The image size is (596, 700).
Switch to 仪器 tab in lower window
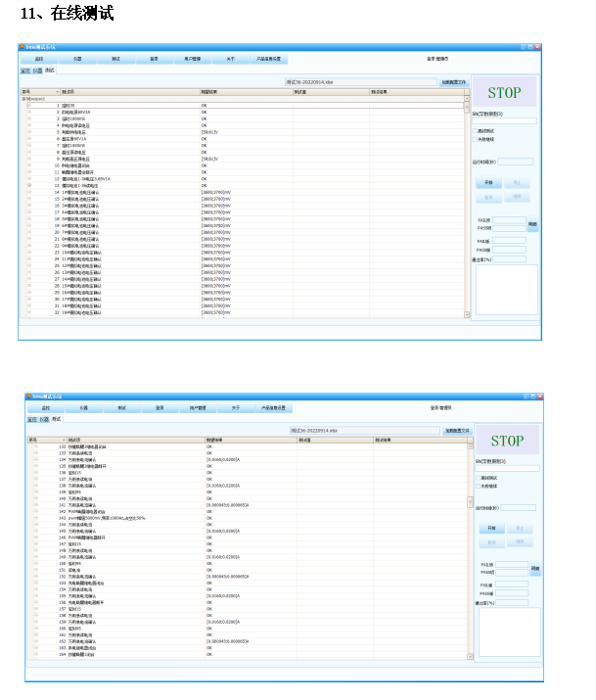[44, 419]
